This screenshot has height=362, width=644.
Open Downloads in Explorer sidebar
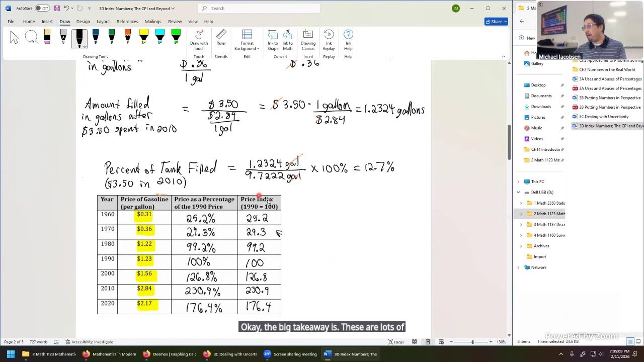pos(537,107)
